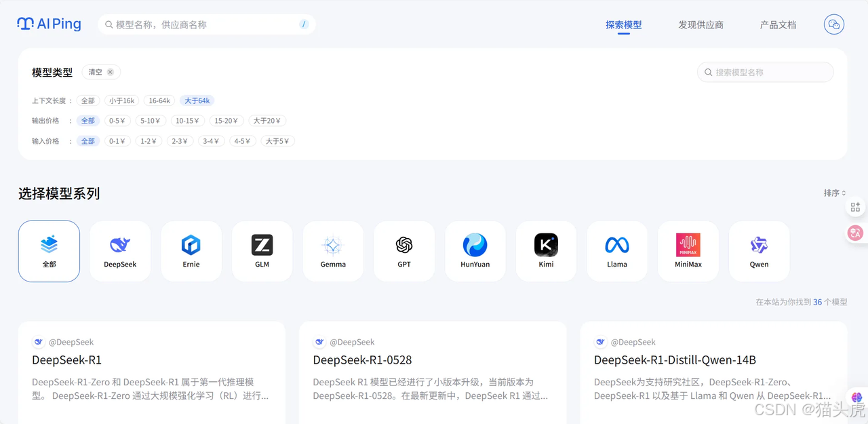Open the 排序 sort dropdown

click(835, 193)
